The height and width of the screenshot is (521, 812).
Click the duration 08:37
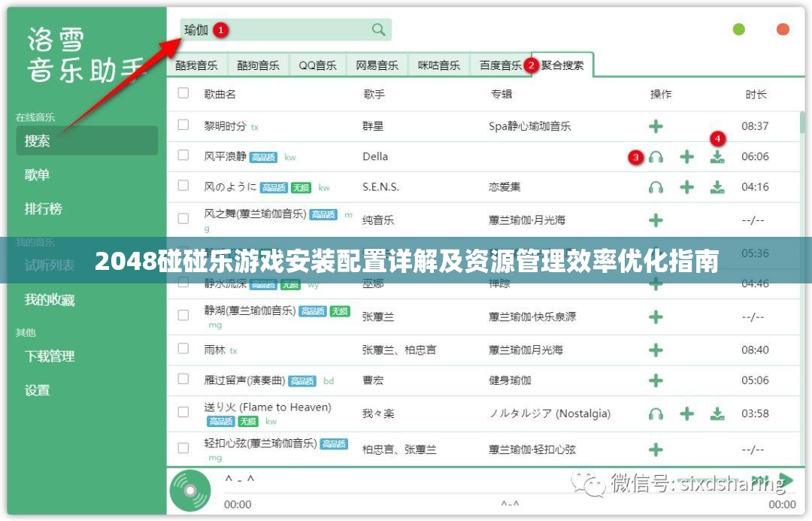(x=755, y=126)
